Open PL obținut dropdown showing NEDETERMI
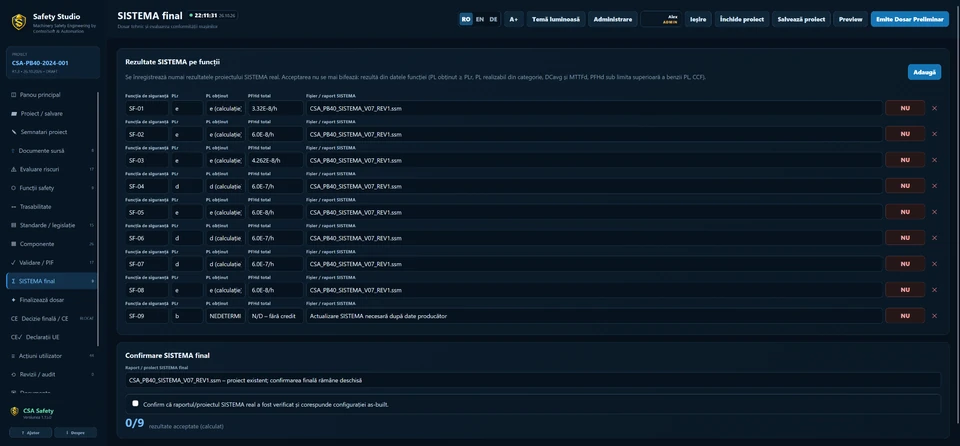The height and width of the screenshot is (446, 960). [225, 316]
